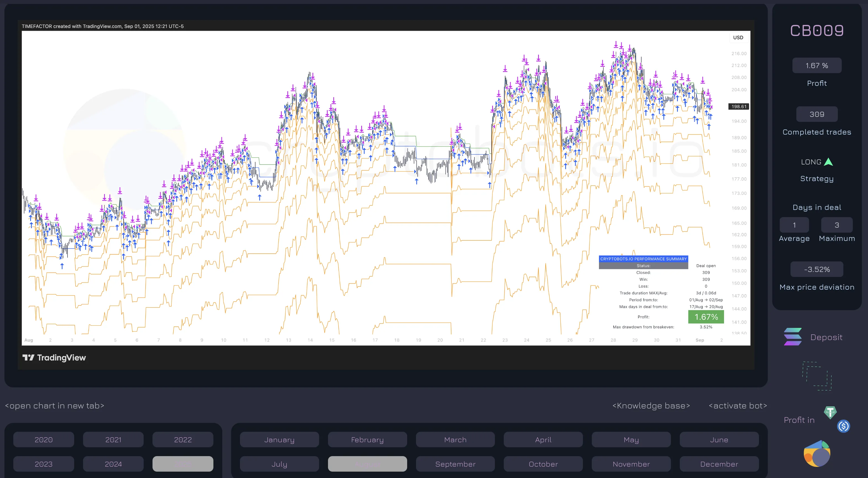Open chart in new tab link
868x478 pixels.
pos(55,405)
